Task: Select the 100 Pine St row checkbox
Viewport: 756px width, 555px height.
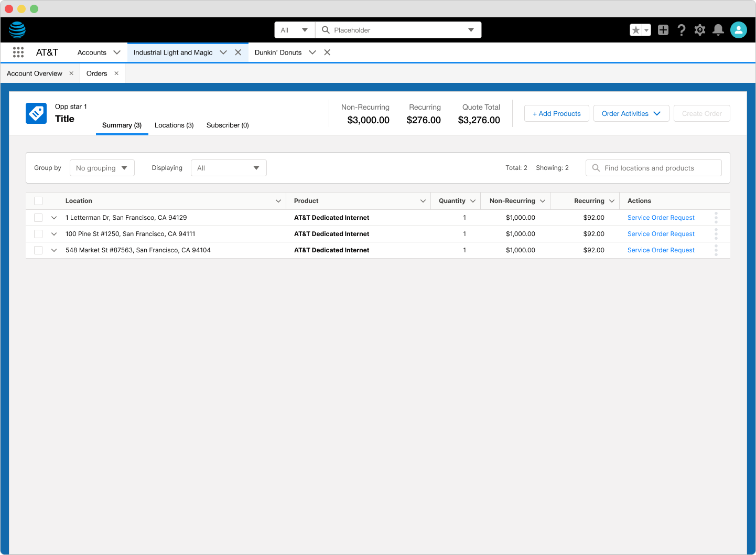Action: coord(38,234)
